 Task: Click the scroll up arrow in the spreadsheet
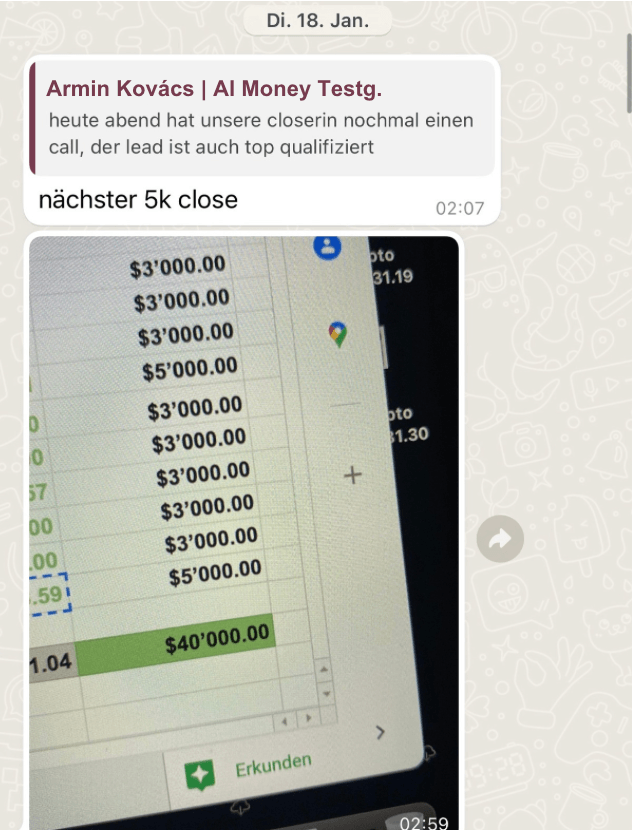click(x=323, y=670)
